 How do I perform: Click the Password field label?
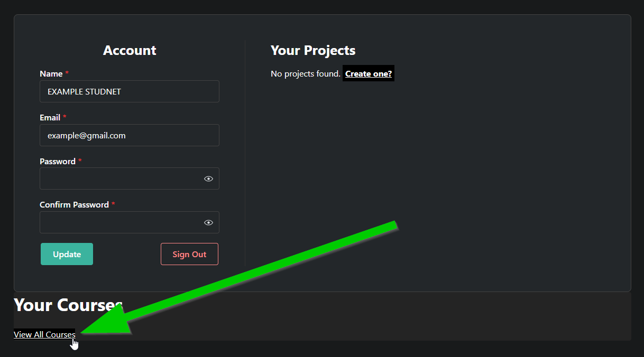(x=58, y=161)
